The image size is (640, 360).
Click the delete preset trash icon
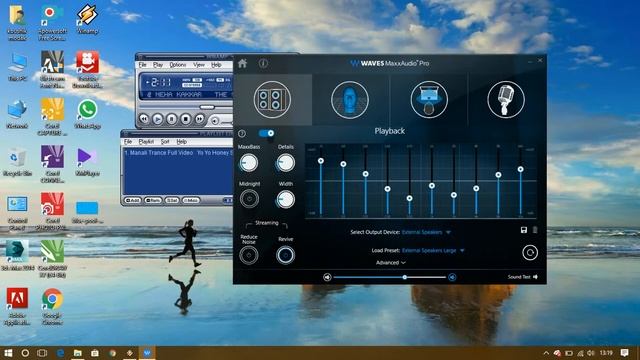[x=535, y=230]
